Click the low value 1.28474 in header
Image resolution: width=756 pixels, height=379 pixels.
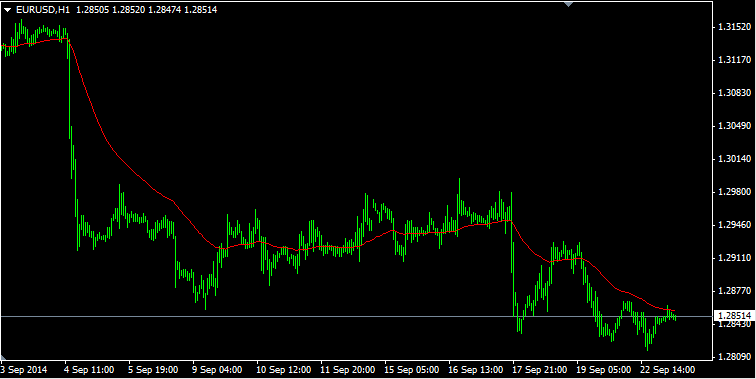pyautogui.click(x=164, y=9)
